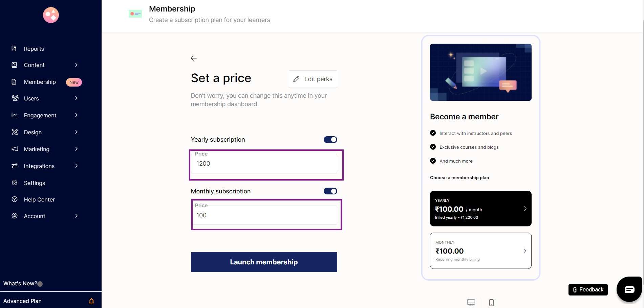
Task: Click the Edit perks button
Action: [313, 79]
